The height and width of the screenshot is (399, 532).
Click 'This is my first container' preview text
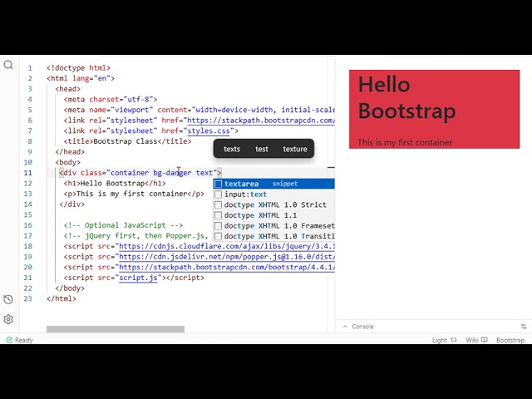pos(405,142)
